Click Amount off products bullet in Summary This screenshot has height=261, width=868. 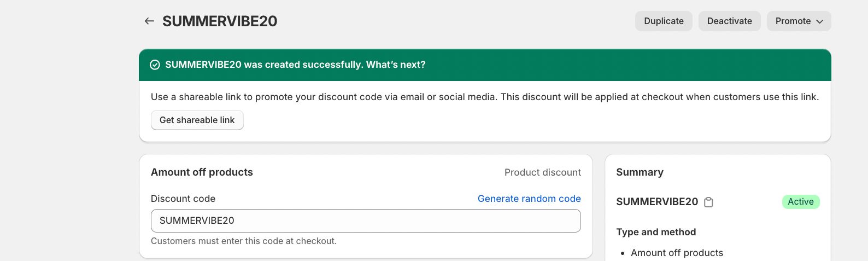pyautogui.click(x=677, y=253)
